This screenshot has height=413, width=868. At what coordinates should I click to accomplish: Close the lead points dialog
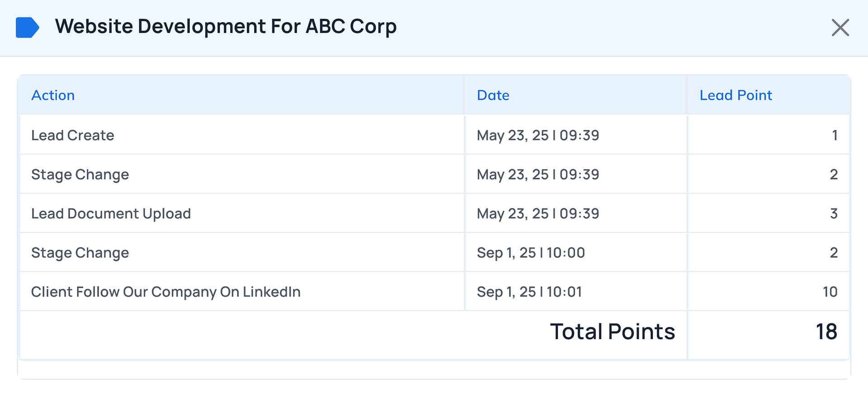840,28
